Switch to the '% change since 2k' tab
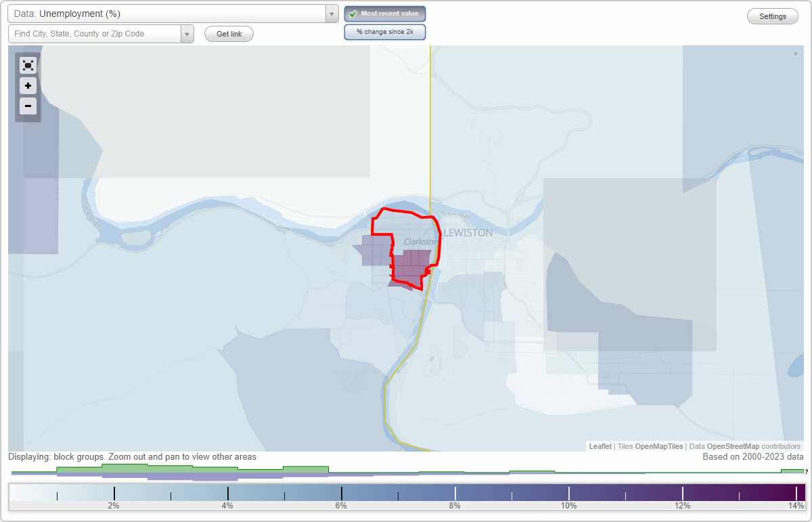 [x=385, y=31]
